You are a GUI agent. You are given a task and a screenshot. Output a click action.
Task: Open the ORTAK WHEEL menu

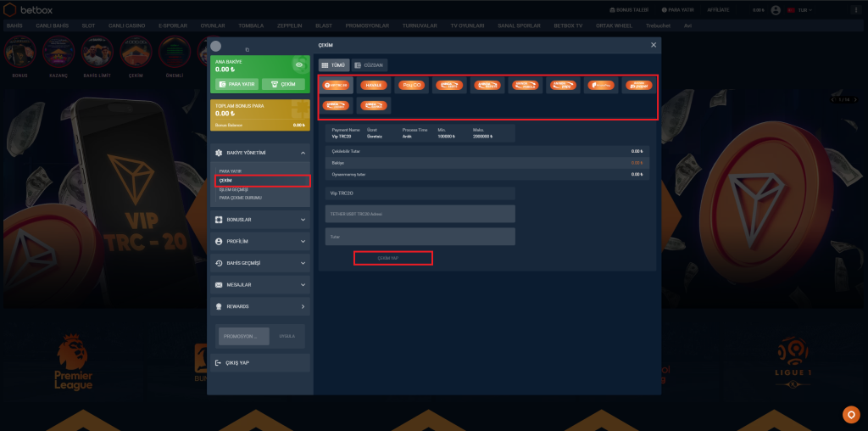615,26
